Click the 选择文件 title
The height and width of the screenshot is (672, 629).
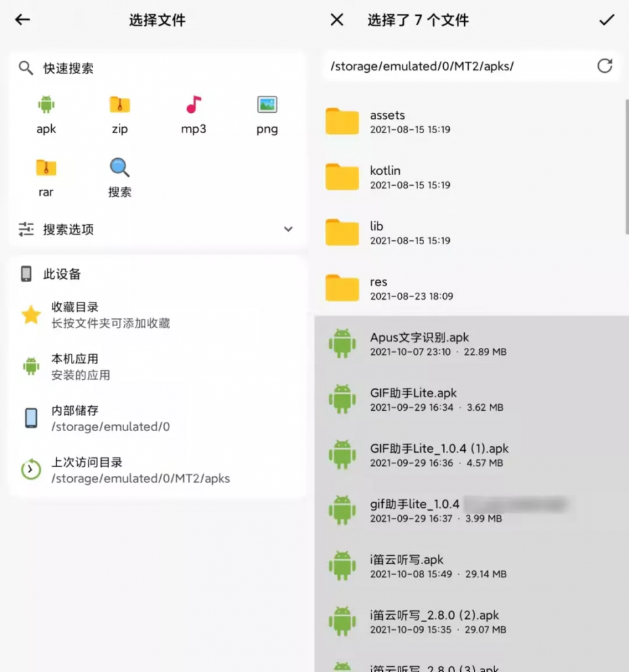(x=158, y=20)
